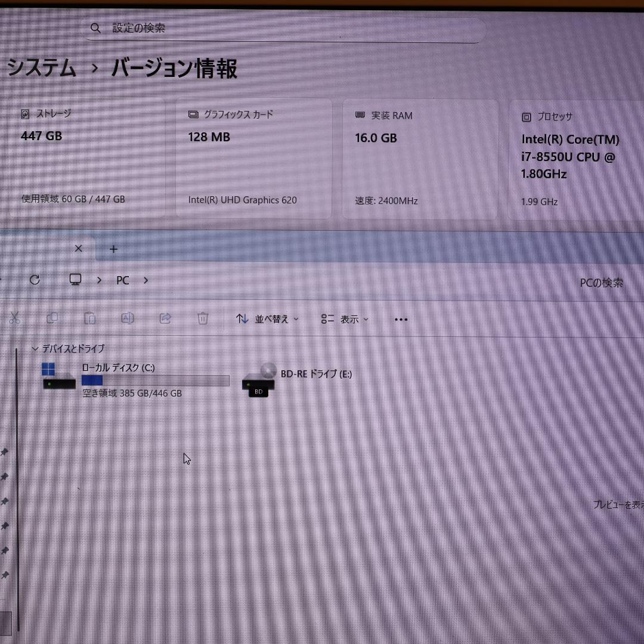Click the Refresh icon in the address bar
This screenshot has width=644, height=644.
35,280
